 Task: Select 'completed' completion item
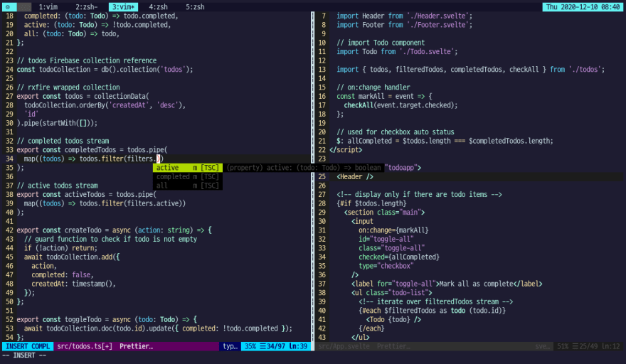click(188, 176)
